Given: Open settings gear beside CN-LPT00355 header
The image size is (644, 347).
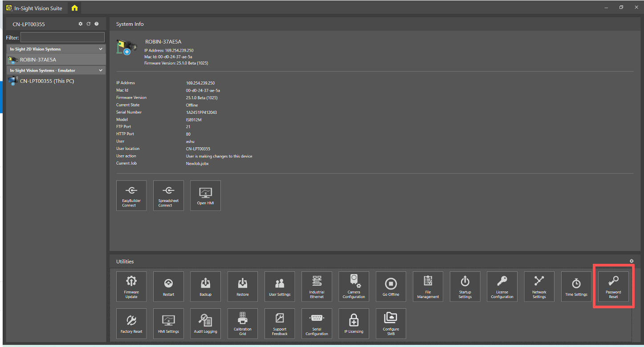Looking at the screenshot, I should (81, 24).
